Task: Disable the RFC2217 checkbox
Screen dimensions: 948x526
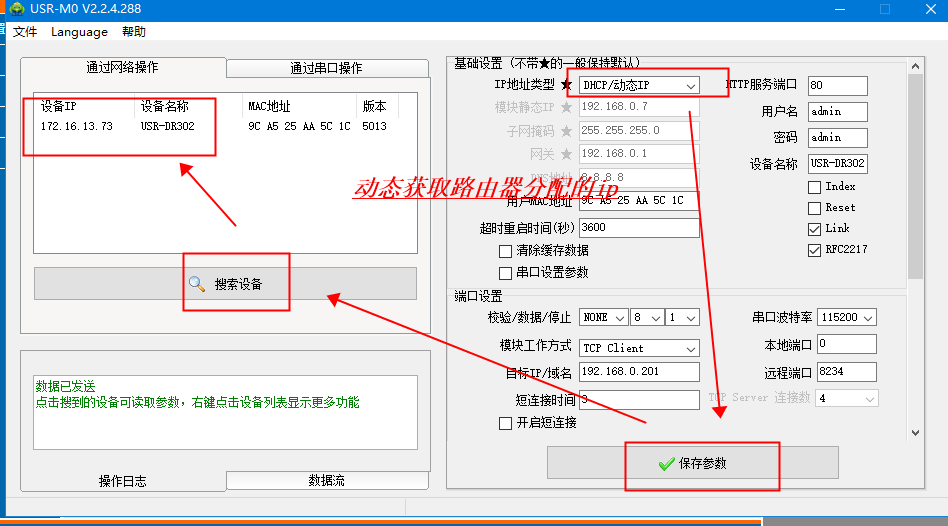Action: click(x=815, y=250)
